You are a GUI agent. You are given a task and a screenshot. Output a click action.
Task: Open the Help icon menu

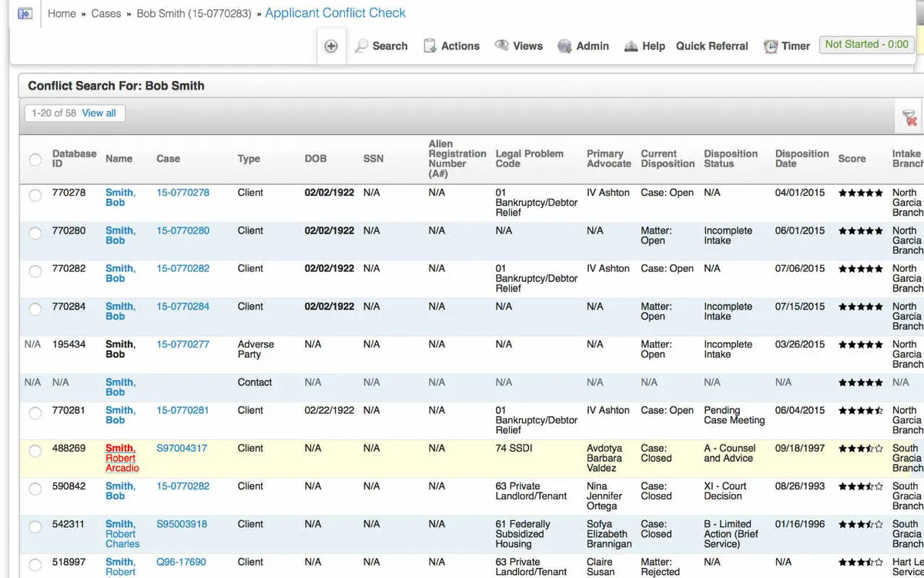coord(631,46)
